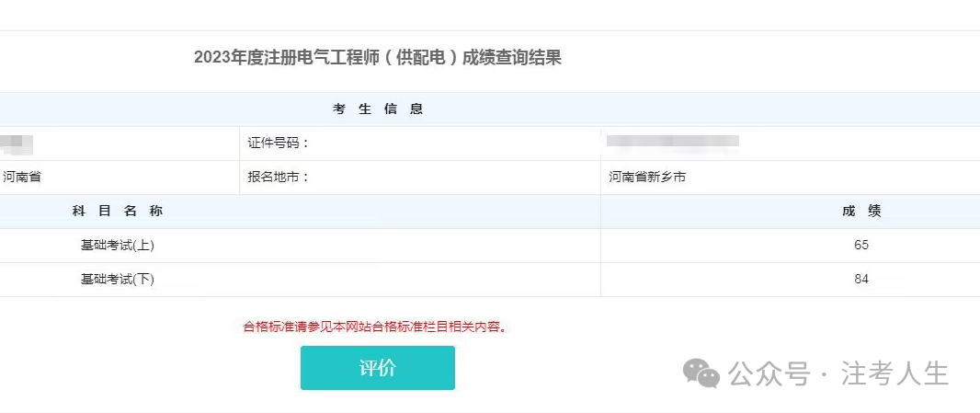Click the blurred candidate name cell
Image resolution: width=980 pixels, height=413 pixels.
(17, 143)
